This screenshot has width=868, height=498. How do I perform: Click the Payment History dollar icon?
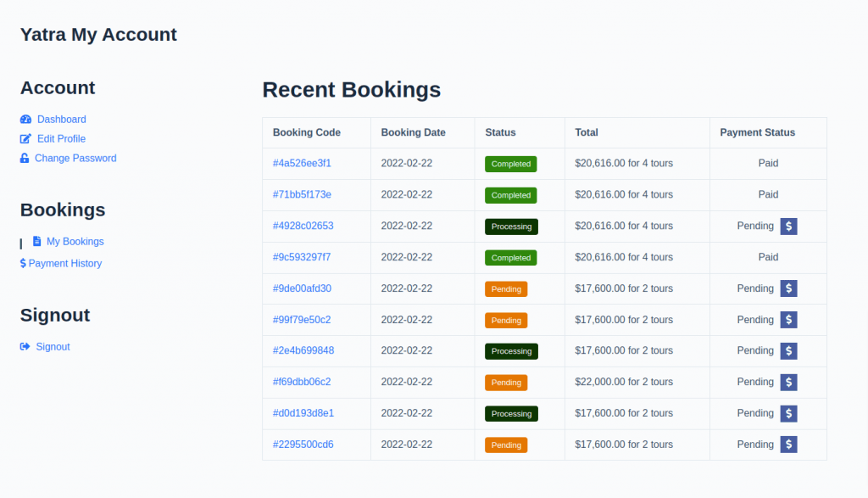pyautogui.click(x=24, y=263)
